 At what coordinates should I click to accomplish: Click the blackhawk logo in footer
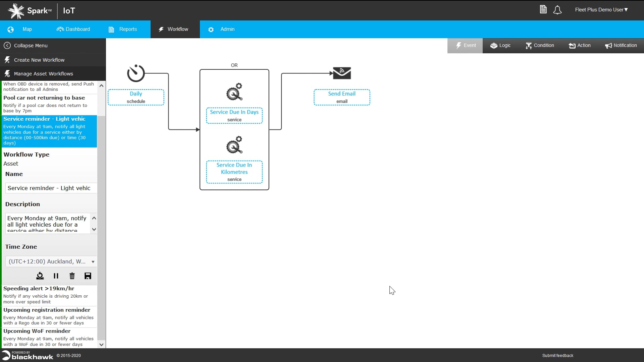[x=28, y=355]
